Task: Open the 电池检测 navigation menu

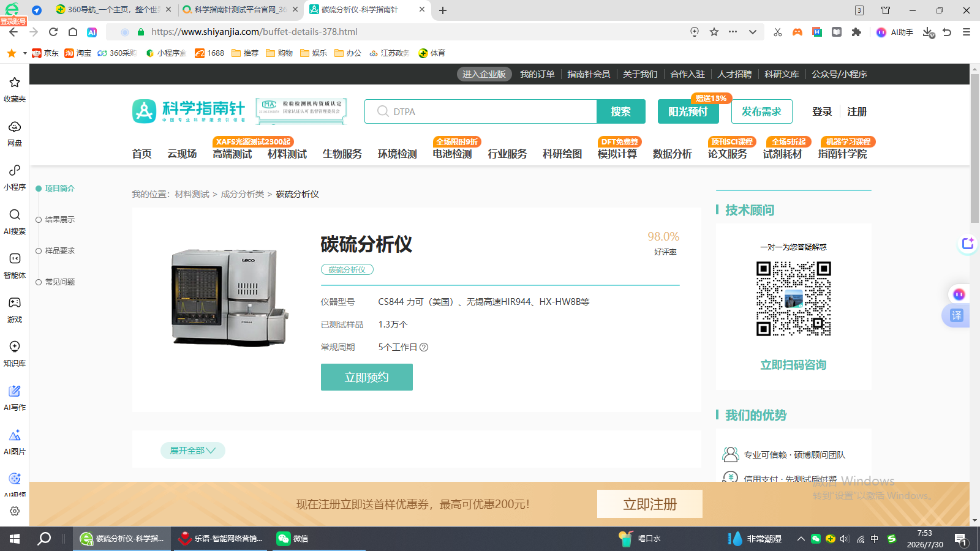Action: (452, 154)
